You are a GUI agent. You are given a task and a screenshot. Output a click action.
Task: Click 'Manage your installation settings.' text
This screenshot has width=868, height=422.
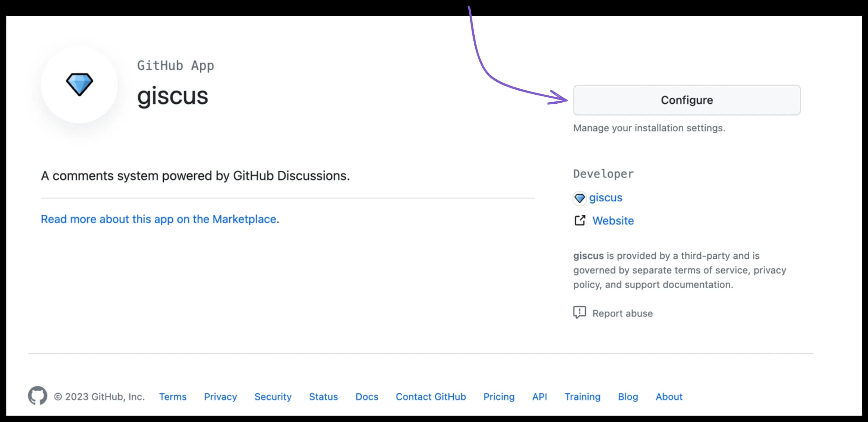(649, 128)
